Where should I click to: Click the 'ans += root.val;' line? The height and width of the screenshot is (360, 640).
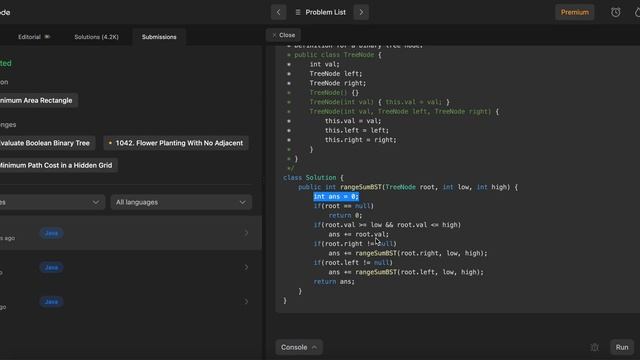pos(359,234)
